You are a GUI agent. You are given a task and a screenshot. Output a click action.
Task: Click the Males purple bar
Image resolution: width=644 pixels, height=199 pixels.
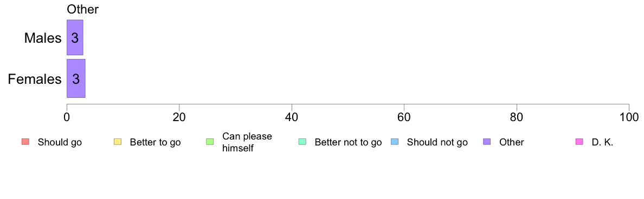[x=75, y=37]
